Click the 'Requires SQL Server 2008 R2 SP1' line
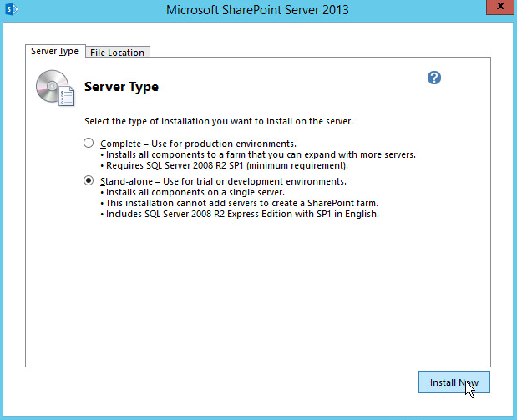 click(226, 165)
